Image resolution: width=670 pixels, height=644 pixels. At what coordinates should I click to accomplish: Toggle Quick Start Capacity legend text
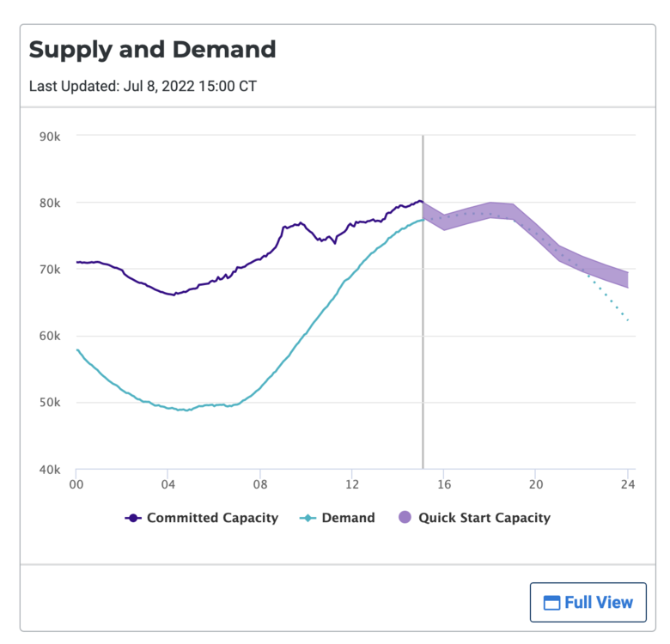pos(484,518)
